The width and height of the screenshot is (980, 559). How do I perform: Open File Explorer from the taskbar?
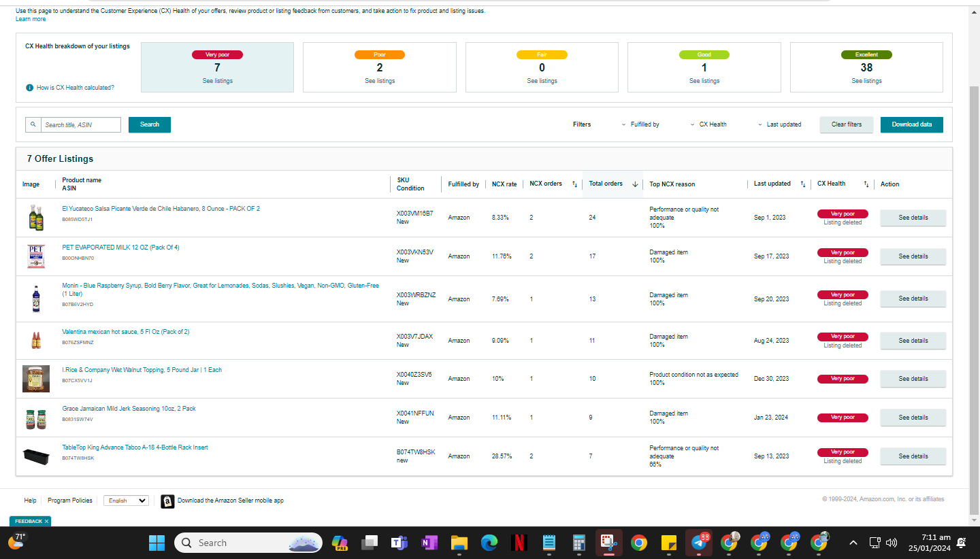coord(459,543)
